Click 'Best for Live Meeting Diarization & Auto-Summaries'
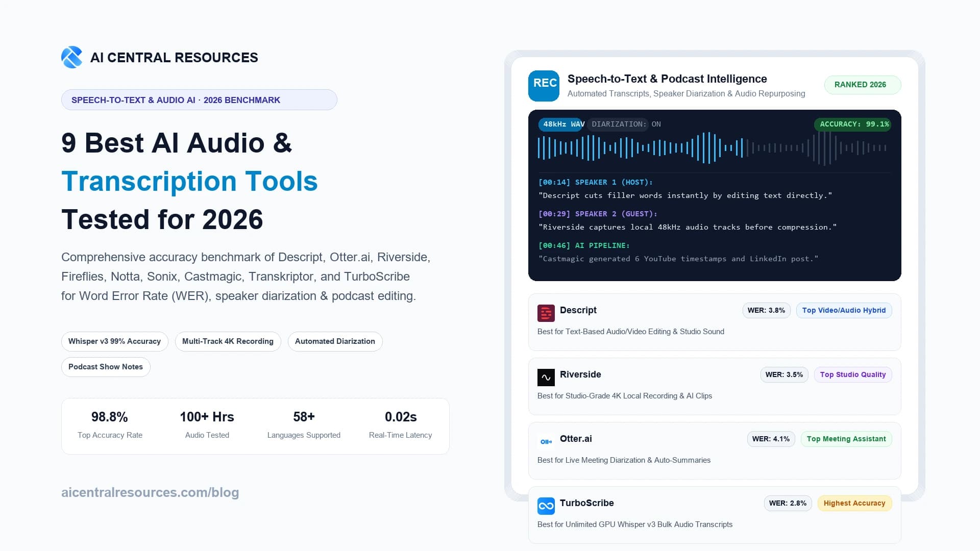The image size is (980, 551). point(624,460)
